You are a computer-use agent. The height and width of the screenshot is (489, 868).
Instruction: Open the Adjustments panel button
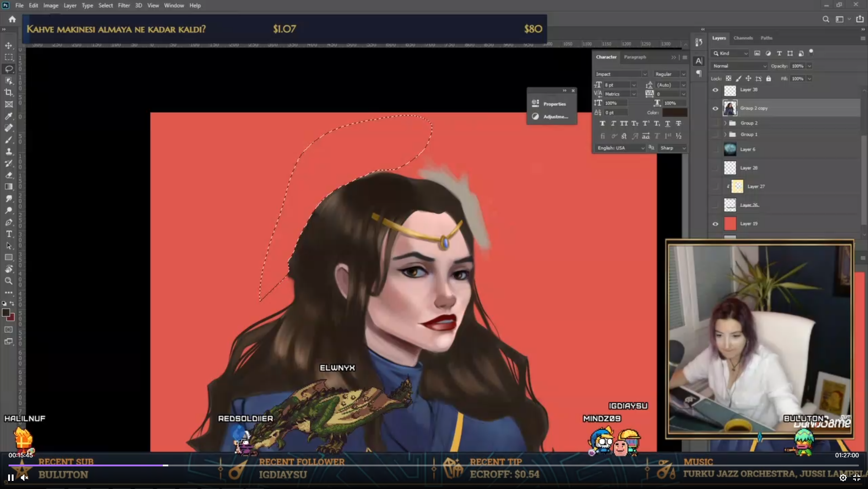(x=552, y=116)
